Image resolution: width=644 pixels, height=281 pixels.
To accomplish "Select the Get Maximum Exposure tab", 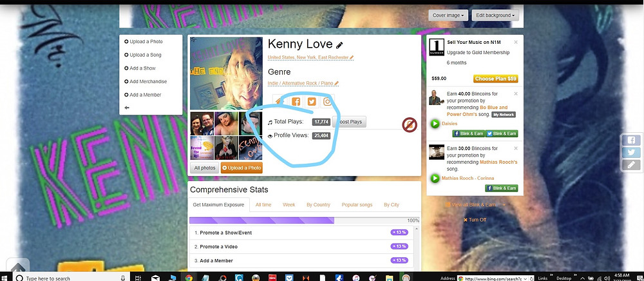I will [x=219, y=204].
